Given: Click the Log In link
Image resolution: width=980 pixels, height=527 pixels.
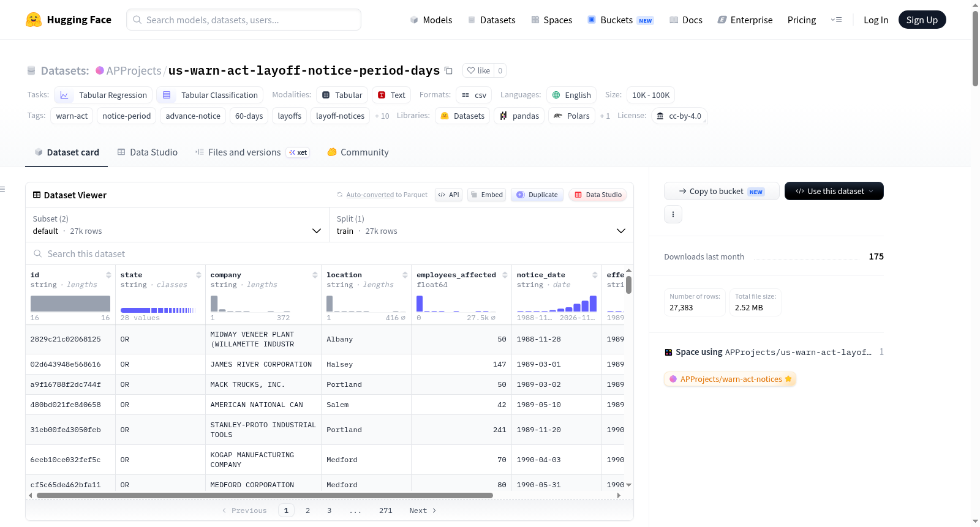Looking at the screenshot, I should pos(876,20).
